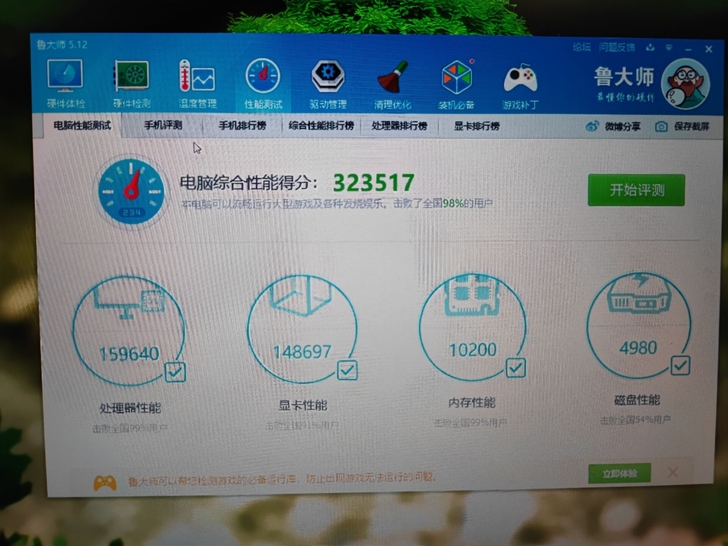Click the 鲁大师 5.12 title text
The image size is (728, 546).
62,45
